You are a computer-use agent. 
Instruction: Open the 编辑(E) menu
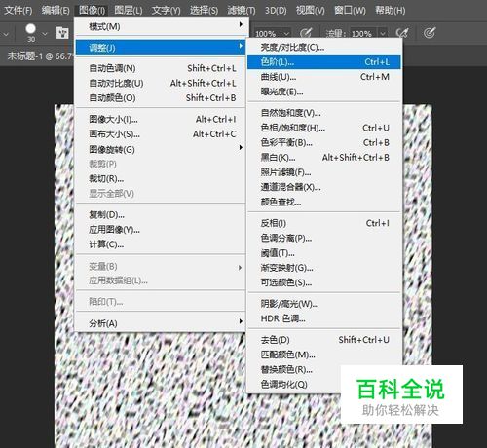56,11
